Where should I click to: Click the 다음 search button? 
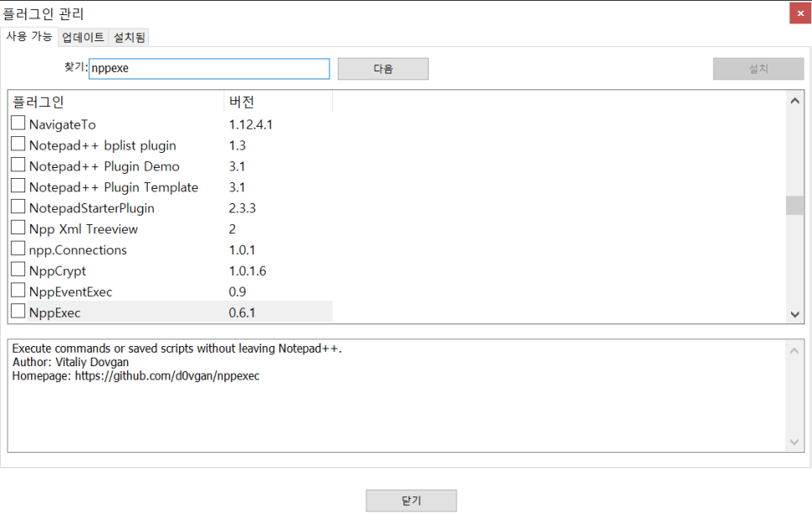(383, 69)
